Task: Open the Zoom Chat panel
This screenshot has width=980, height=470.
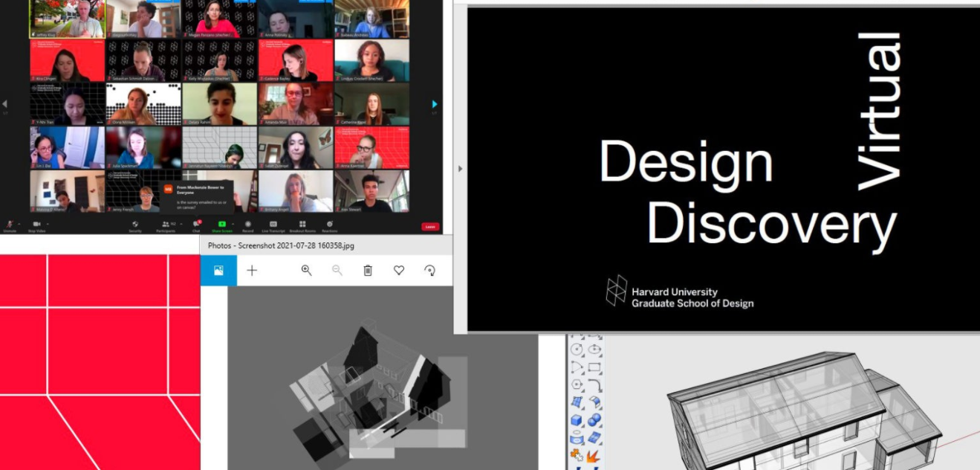Action: tap(197, 225)
